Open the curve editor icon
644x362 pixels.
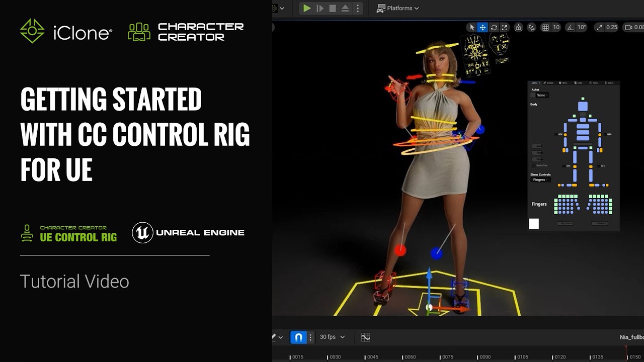tap(366, 337)
